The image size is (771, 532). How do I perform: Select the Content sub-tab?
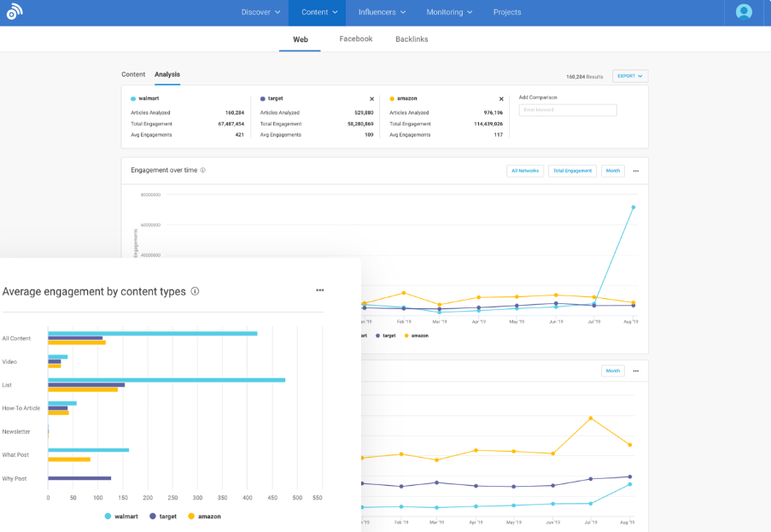pos(133,74)
